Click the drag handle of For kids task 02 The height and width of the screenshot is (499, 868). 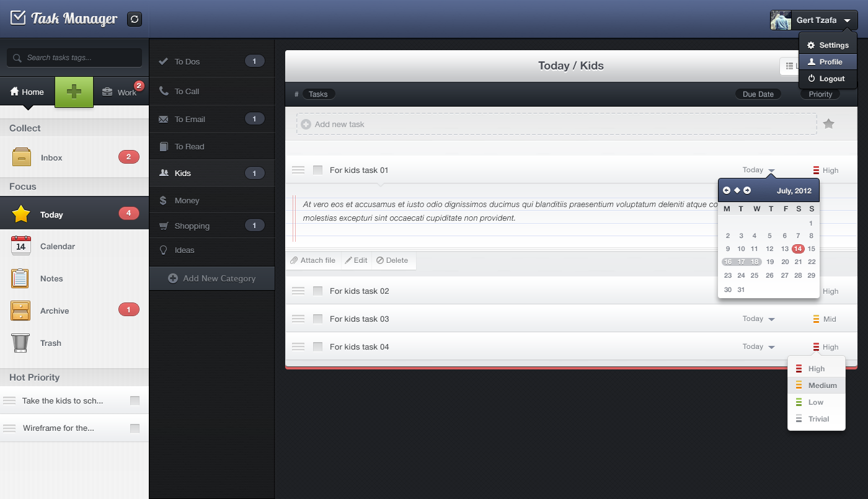[298, 291]
